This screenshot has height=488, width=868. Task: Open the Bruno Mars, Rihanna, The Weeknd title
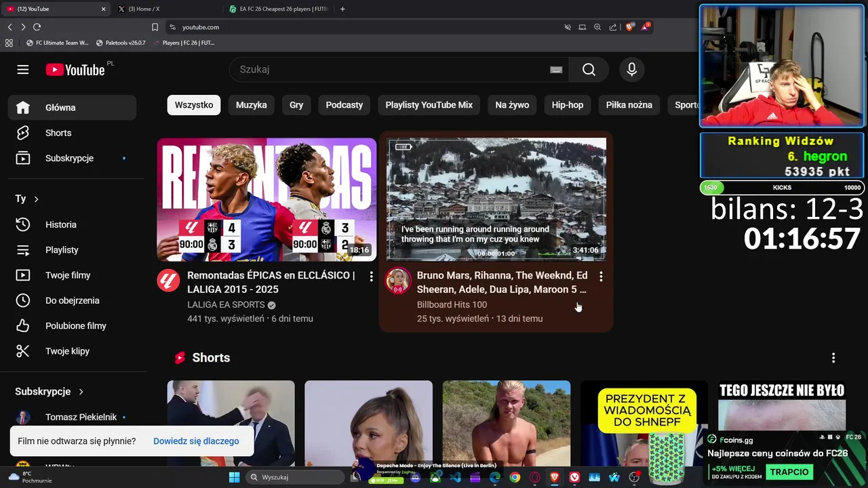[x=502, y=283]
